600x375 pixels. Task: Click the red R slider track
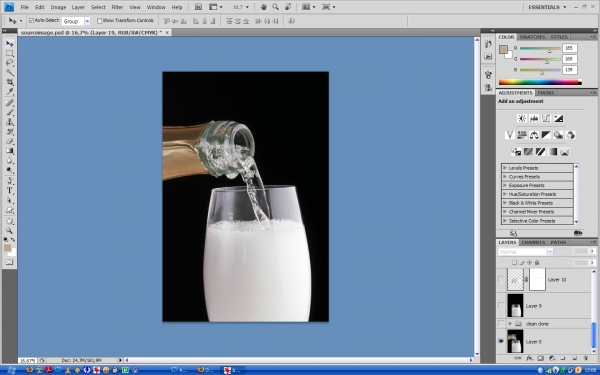pos(540,49)
